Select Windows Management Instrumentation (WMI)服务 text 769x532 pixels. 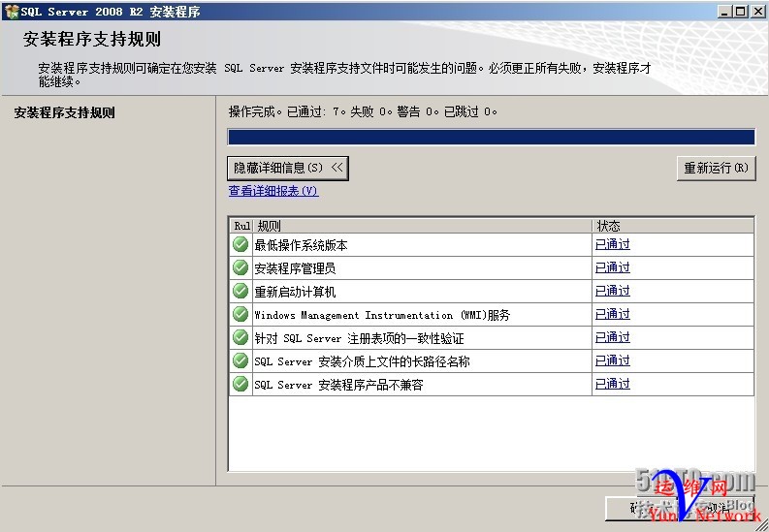[382, 315]
